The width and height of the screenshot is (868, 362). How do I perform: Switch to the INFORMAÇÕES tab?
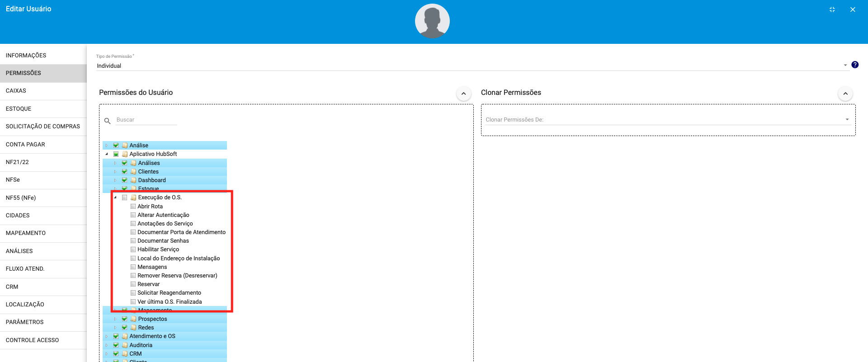[26, 55]
